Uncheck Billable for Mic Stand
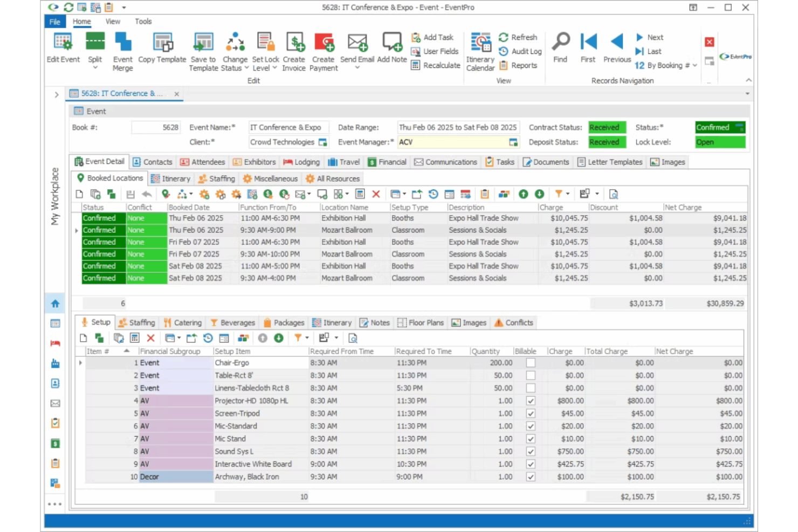This screenshot has width=798, height=532. pos(531,439)
